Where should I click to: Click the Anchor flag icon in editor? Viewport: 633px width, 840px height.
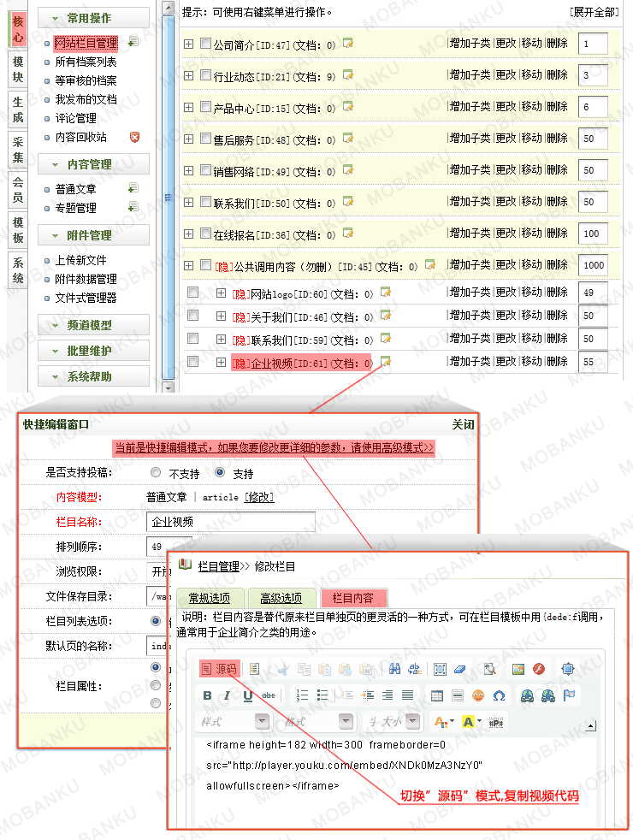click(x=569, y=695)
